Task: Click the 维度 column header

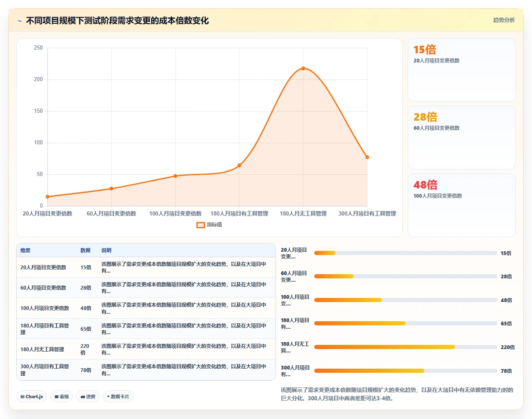Action: pos(25,250)
